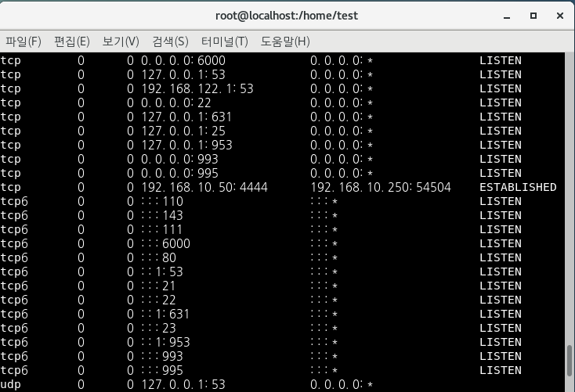The width and height of the screenshot is (575, 392).
Task: Click local address 0.0.0.0:6000
Action: point(183,60)
